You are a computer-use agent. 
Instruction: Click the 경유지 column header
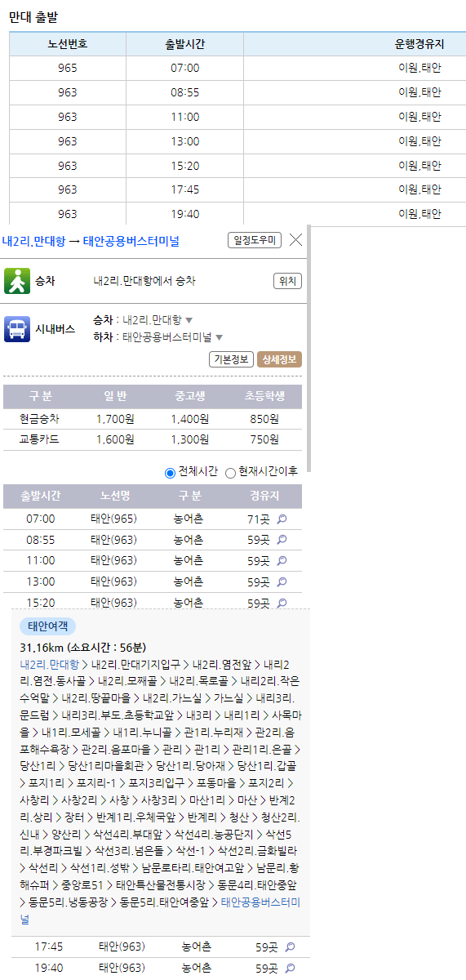click(x=264, y=496)
